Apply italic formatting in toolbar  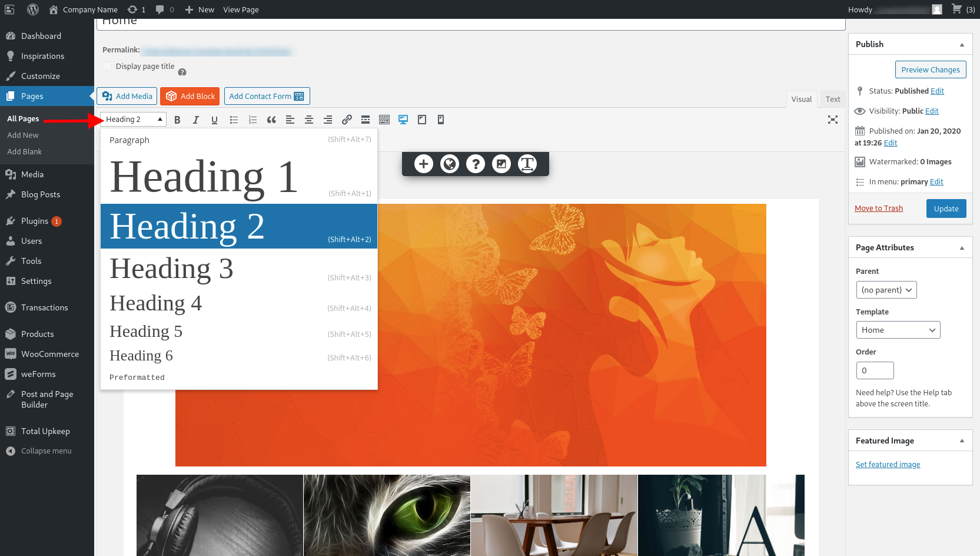point(196,120)
